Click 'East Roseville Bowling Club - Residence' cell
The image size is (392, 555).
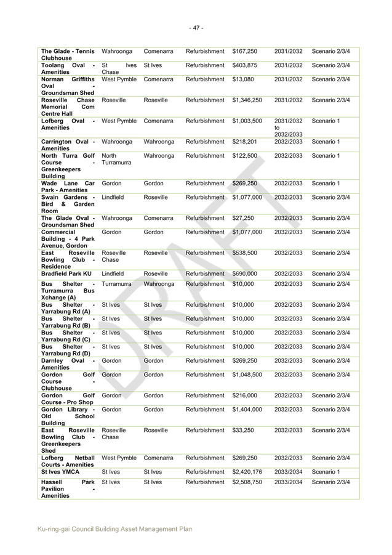tap(68, 259)
